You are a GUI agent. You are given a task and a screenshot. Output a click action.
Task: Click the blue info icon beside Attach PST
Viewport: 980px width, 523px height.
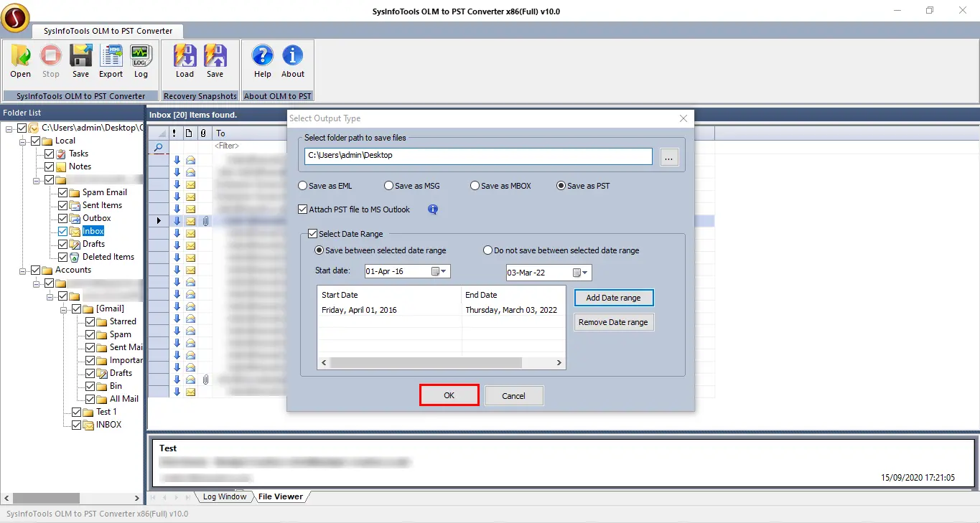433,209
